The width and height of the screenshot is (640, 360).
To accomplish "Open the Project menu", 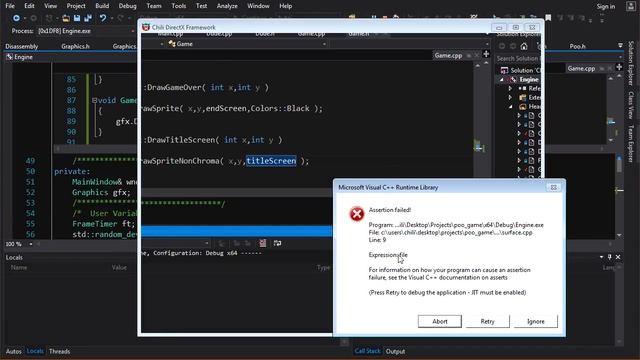I will click(x=76, y=6).
